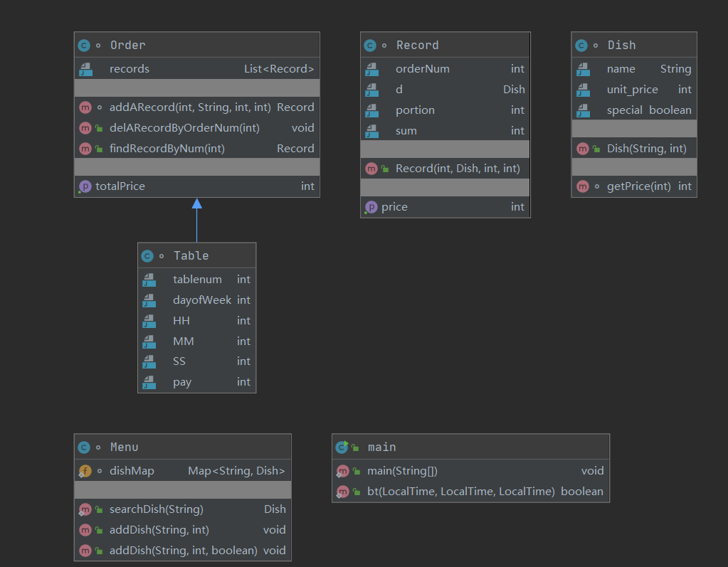Select the Menu class header
728x567 pixels.
point(182,447)
